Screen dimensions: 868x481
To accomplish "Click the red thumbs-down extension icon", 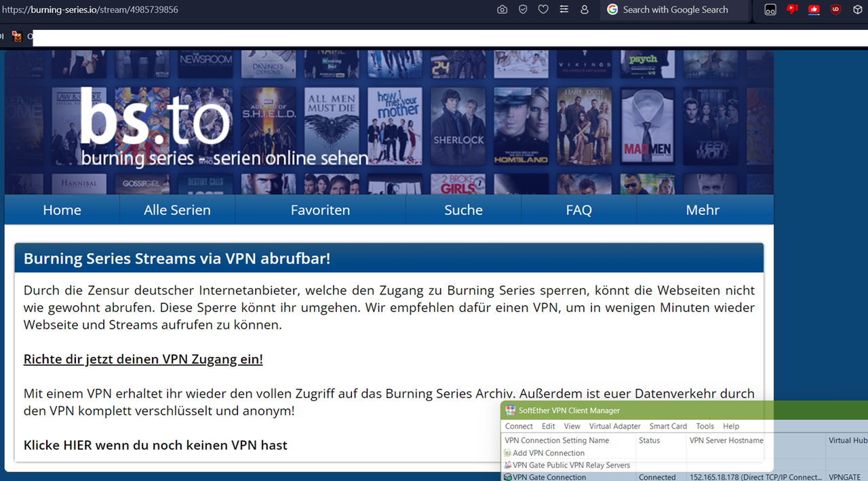I will tap(792, 9).
